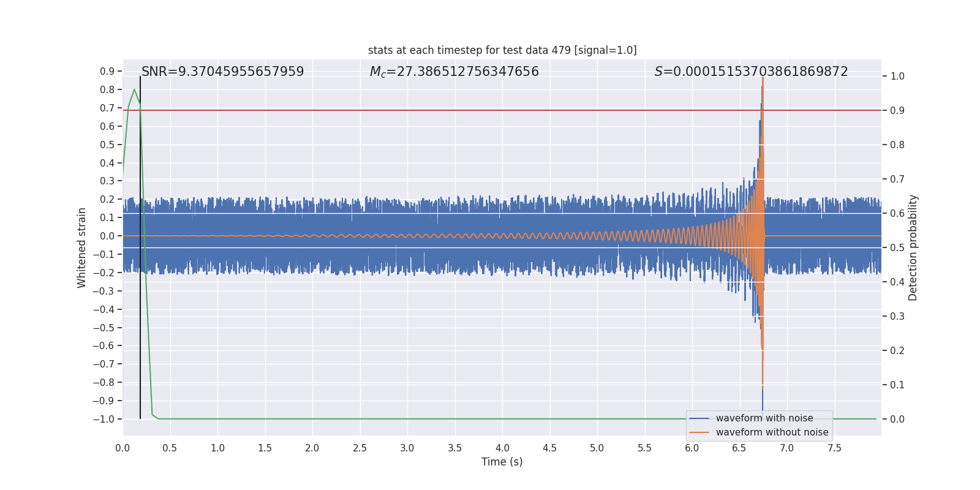Select the 'waveform without noise' legend label
The height and width of the screenshot is (490, 980).
[x=772, y=432]
